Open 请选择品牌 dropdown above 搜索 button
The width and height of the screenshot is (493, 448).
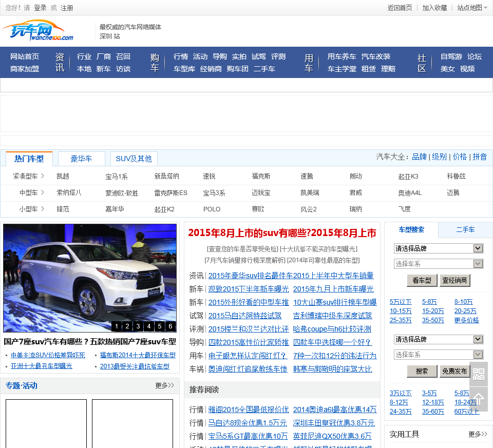(439, 339)
